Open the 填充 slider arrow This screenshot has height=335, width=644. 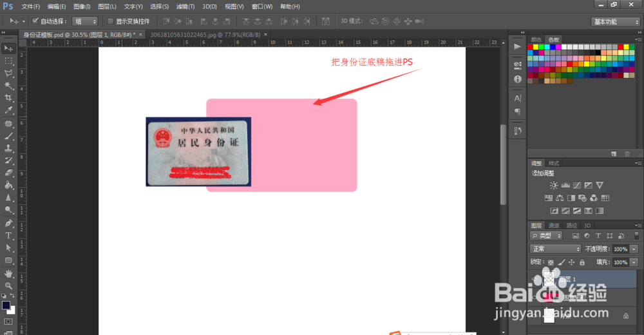point(634,262)
